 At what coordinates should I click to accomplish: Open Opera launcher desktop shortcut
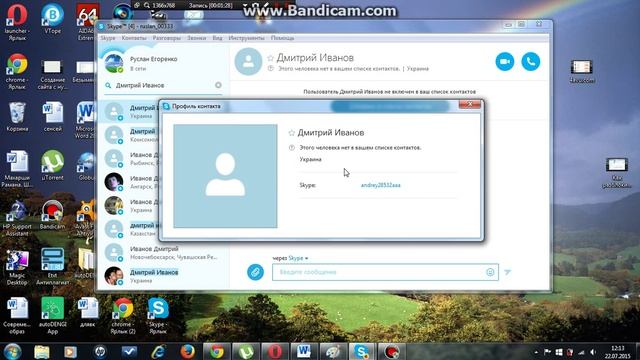17,22
